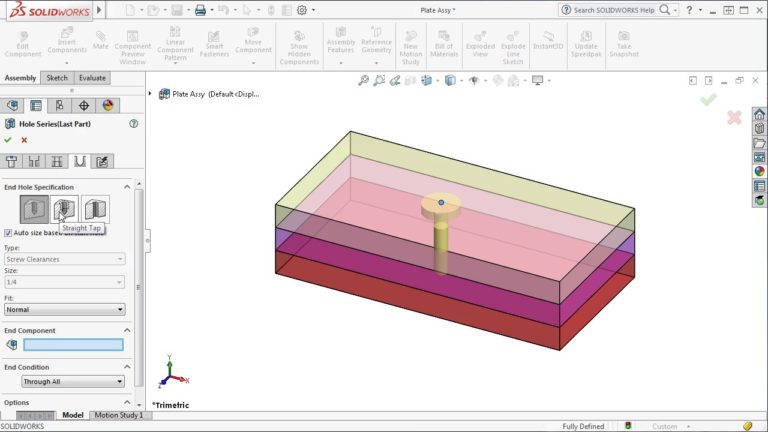Click the Mate button

(100, 41)
